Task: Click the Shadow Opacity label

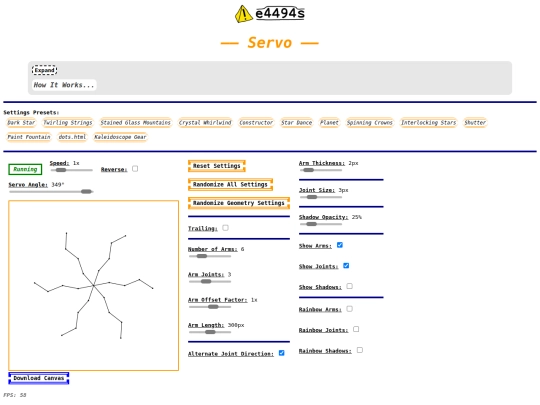Action: (x=323, y=217)
